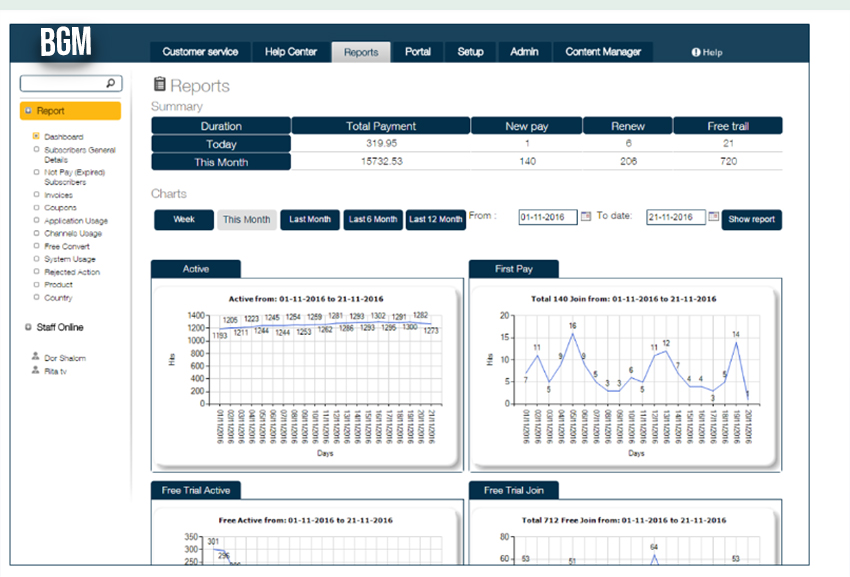Switch to the Customer service tab
850x577 pixels.
[200, 52]
